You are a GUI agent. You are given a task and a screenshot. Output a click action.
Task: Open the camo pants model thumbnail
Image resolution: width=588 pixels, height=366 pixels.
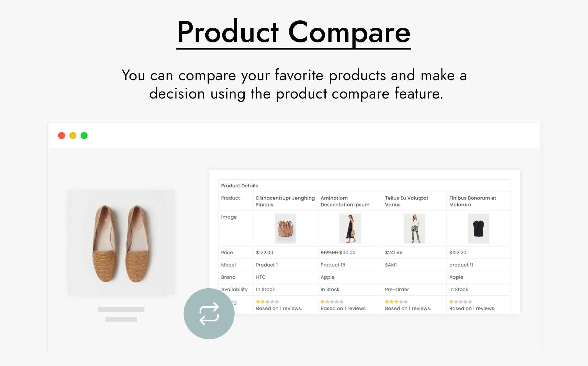coord(414,228)
